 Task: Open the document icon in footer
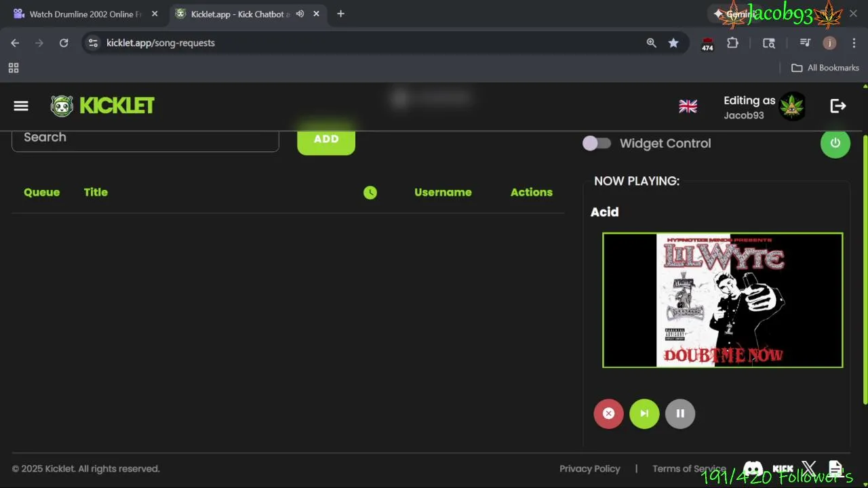click(x=835, y=468)
